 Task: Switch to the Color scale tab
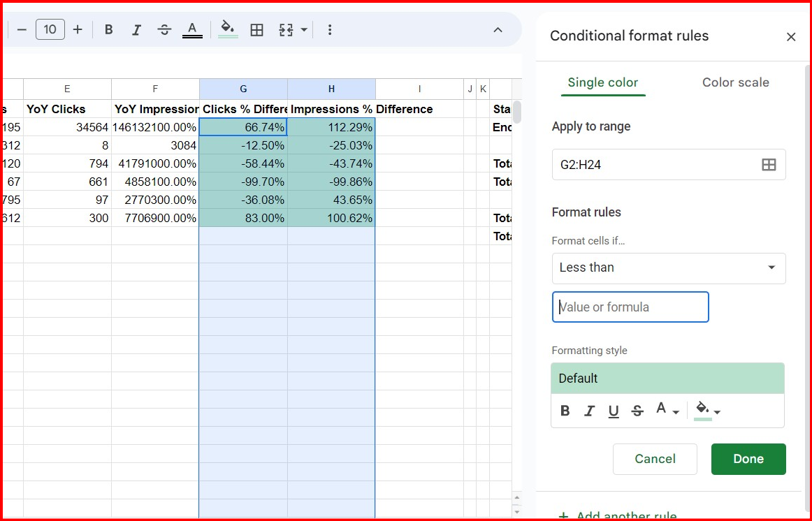pos(735,82)
